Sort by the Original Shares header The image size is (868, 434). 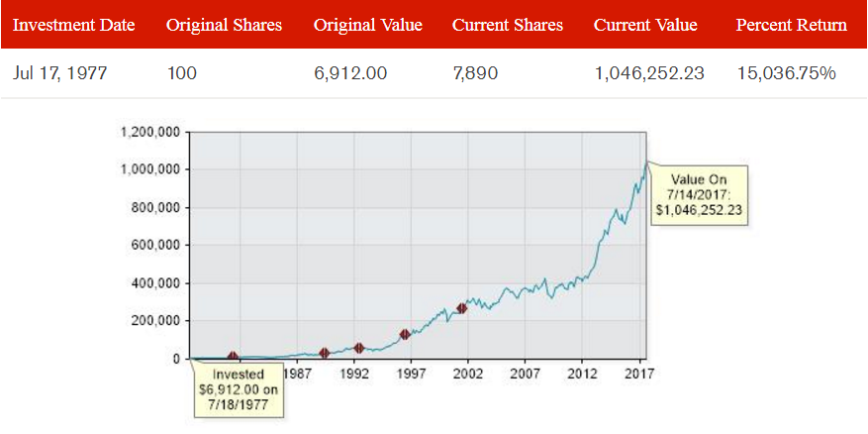[x=224, y=25]
